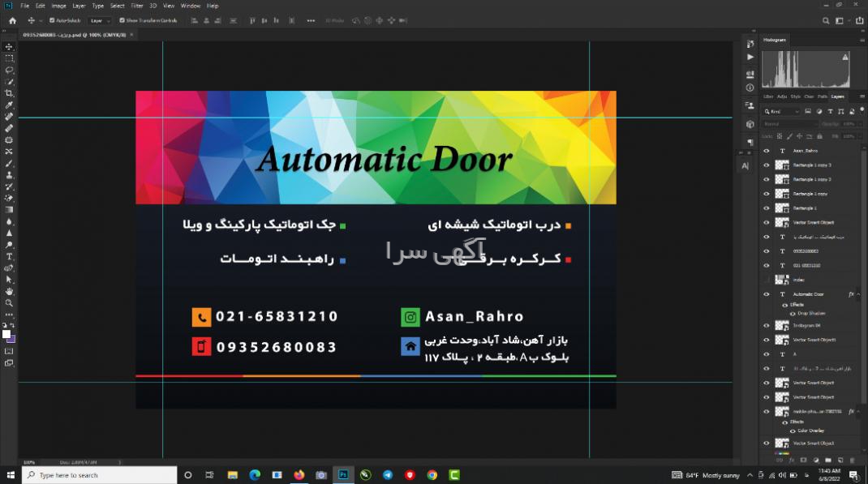Open the Layers panel menu

pyautogui.click(x=862, y=96)
